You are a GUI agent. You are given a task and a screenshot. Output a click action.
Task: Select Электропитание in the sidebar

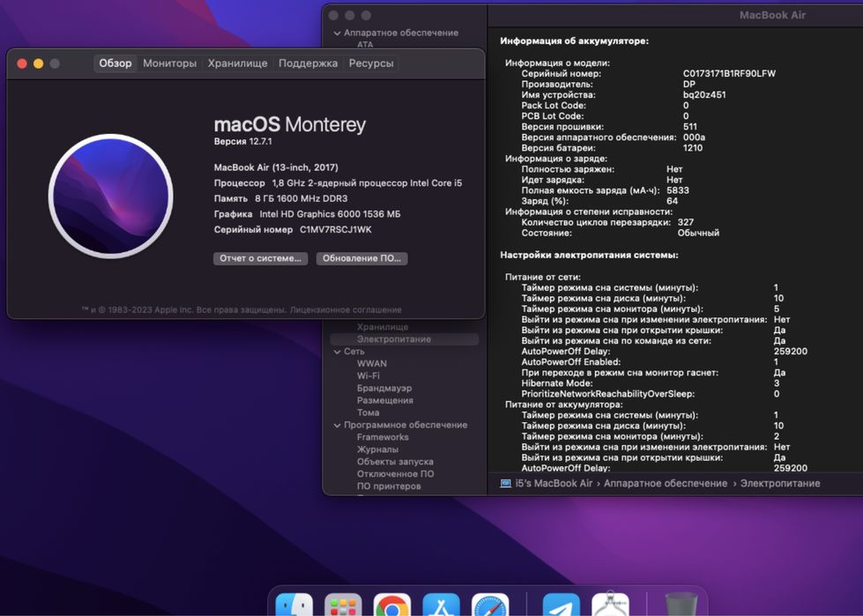(x=405, y=339)
